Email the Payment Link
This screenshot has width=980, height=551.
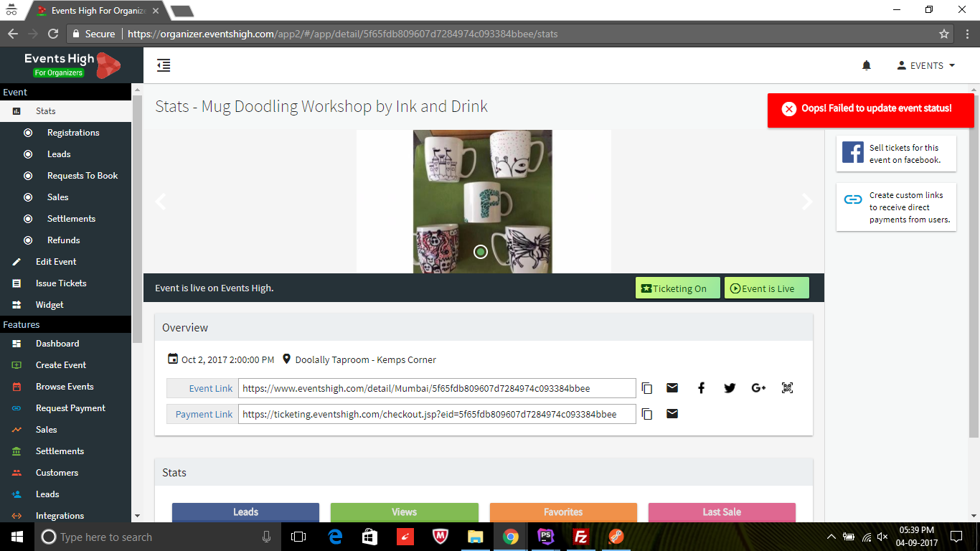click(x=672, y=414)
